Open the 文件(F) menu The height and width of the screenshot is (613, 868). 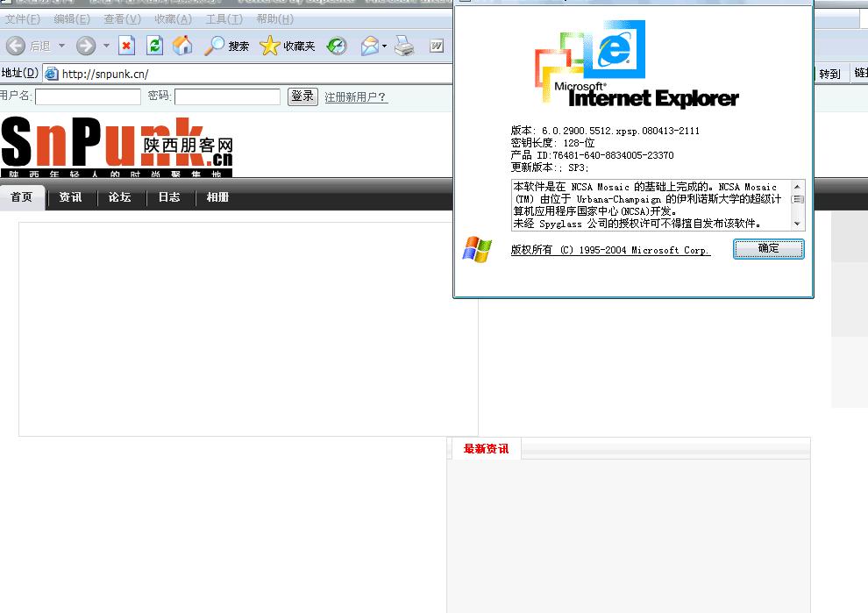[x=22, y=18]
